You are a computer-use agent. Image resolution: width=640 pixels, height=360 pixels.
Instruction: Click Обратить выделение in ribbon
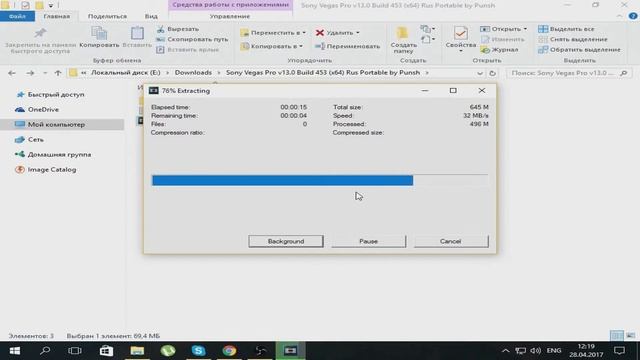pyautogui.click(x=579, y=49)
